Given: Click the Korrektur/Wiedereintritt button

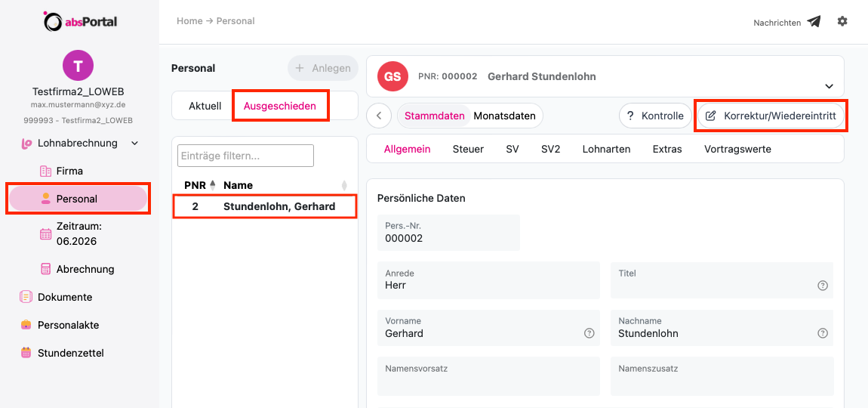Looking at the screenshot, I should pyautogui.click(x=771, y=116).
